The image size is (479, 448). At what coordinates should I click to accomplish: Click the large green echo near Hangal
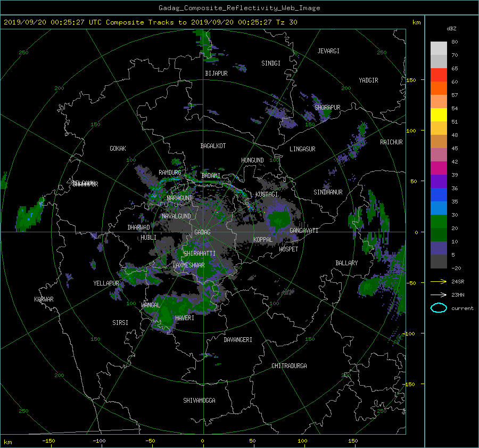click(x=166, y=313)
